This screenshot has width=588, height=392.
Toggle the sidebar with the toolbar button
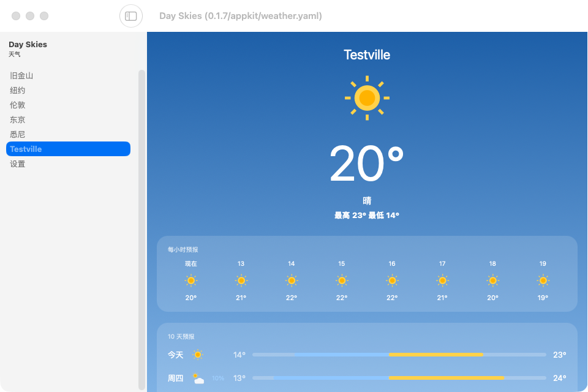(x=131, y=16)
